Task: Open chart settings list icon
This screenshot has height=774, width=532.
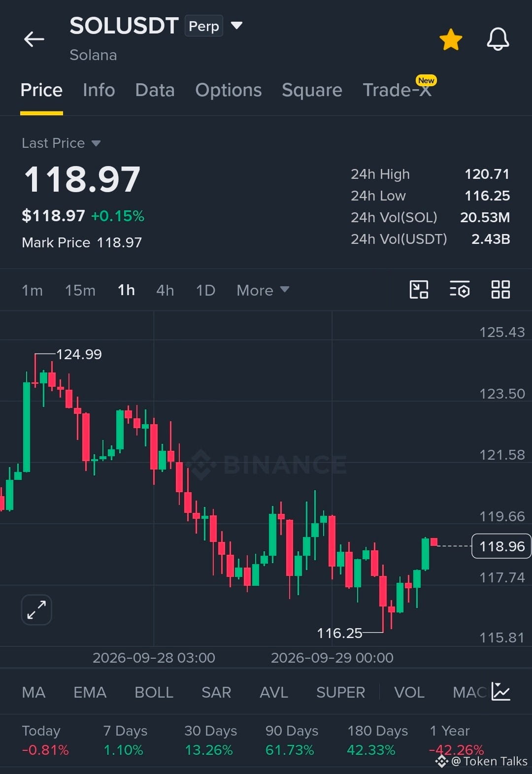Action: point(460,290)
